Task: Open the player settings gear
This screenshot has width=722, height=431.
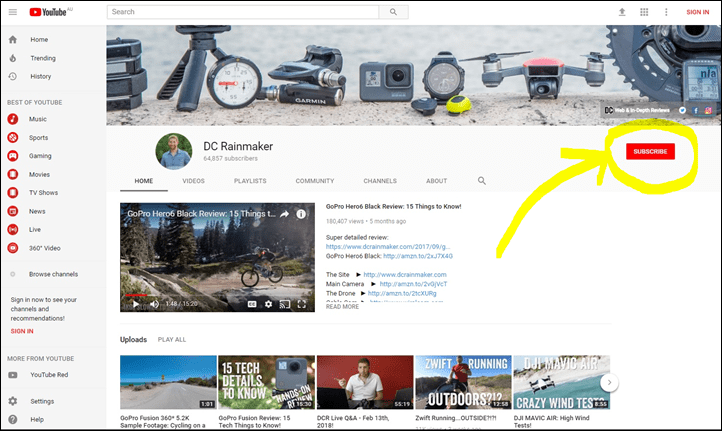Action: 268,304
